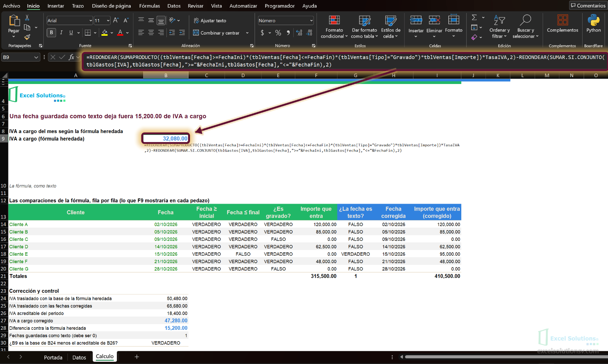Toggle Italic formatting
Screen dimensions: 608x364
[x=61, y=33]
